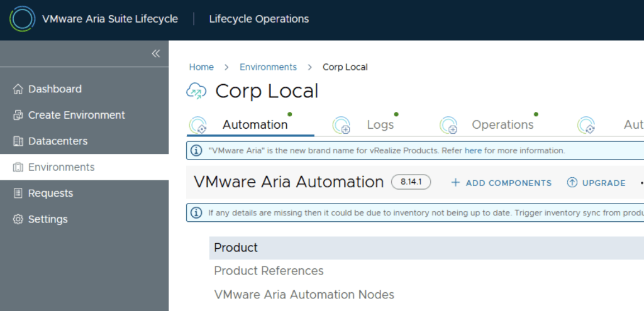Click the 8.14.1 version badge
Image resolution: width=644 pixels, height=311 pixels.
[x=411, y=182]
